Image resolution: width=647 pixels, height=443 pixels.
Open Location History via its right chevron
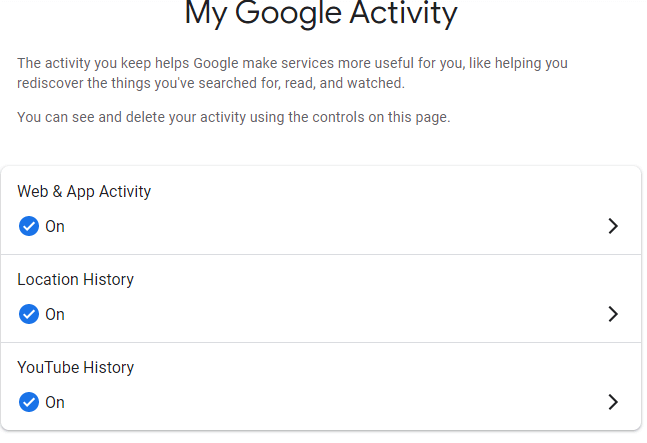613,314
